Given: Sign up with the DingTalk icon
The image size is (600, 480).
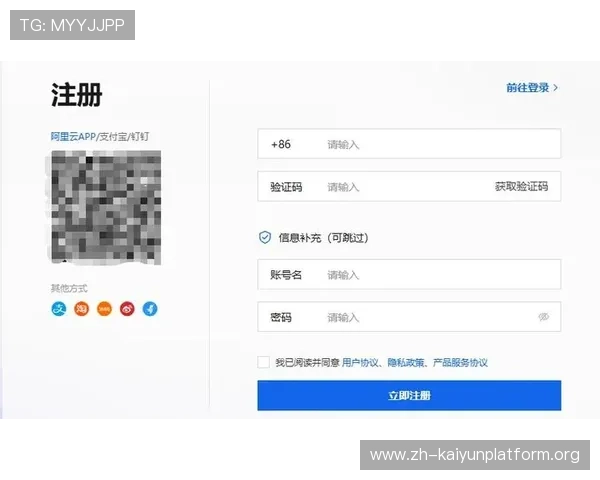Looking at the screenshot, I should point(150,309).
